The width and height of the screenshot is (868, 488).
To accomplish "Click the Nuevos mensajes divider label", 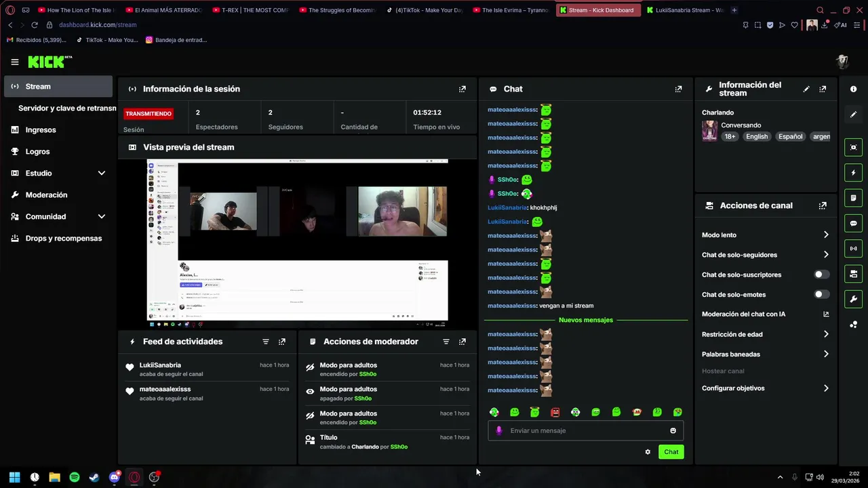I will coord(585,320).
